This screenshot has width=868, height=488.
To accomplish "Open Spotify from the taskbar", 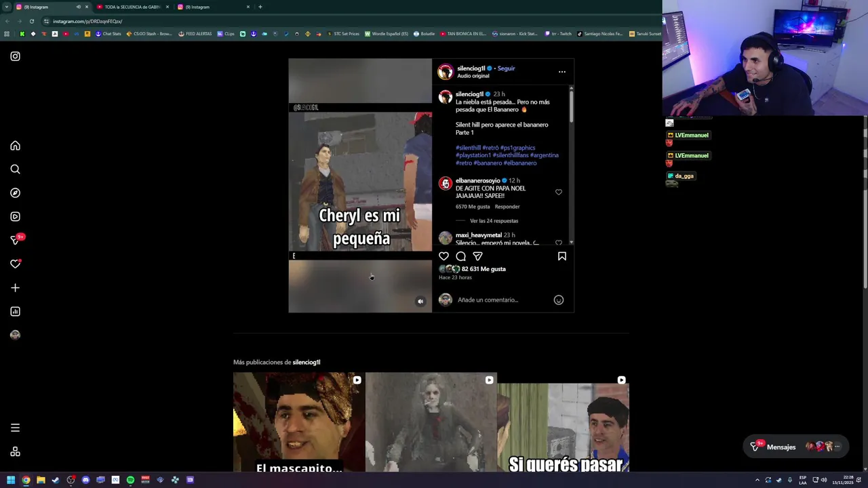I will (130, 480).
